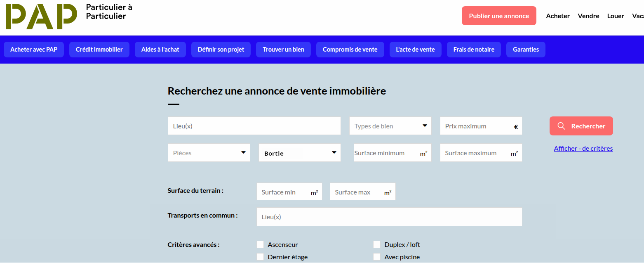Click the euro symbol in price field
644x263 pixels.
516,127
